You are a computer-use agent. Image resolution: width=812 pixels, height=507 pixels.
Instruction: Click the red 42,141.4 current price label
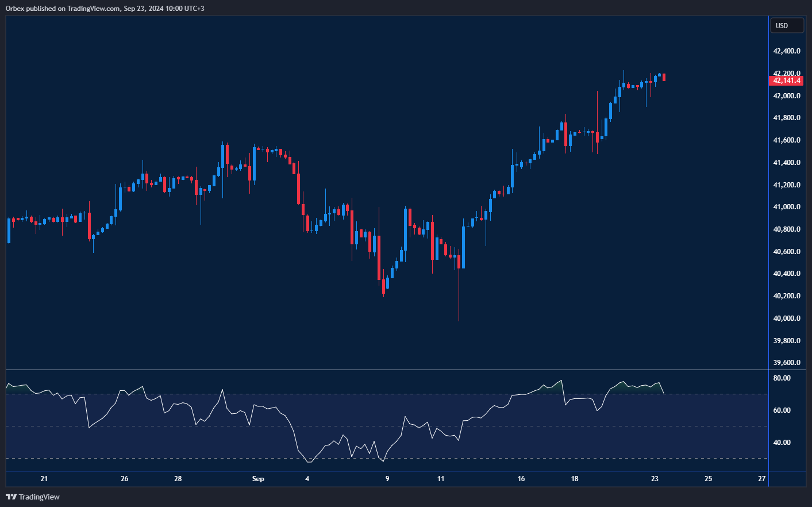coord(786,80)
